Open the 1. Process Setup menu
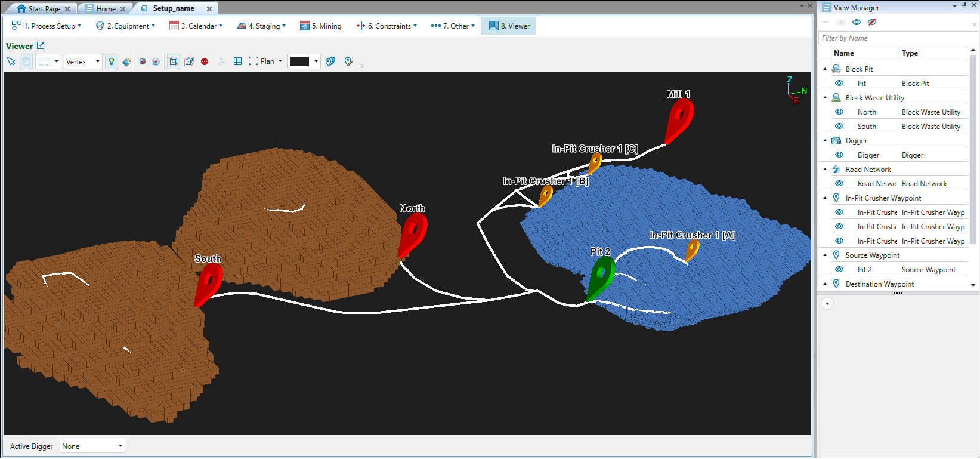Viewport: 980px width, 459px height. click(47, 26)
